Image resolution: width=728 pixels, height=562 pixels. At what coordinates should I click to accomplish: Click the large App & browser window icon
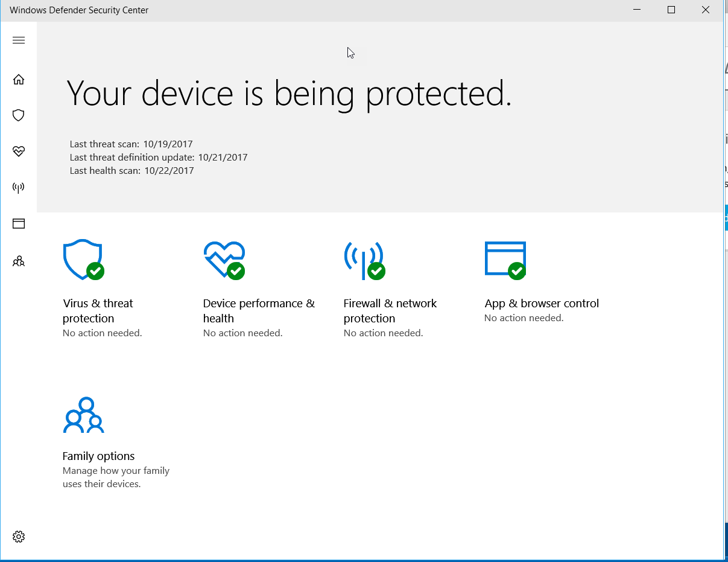coord(505,260)
